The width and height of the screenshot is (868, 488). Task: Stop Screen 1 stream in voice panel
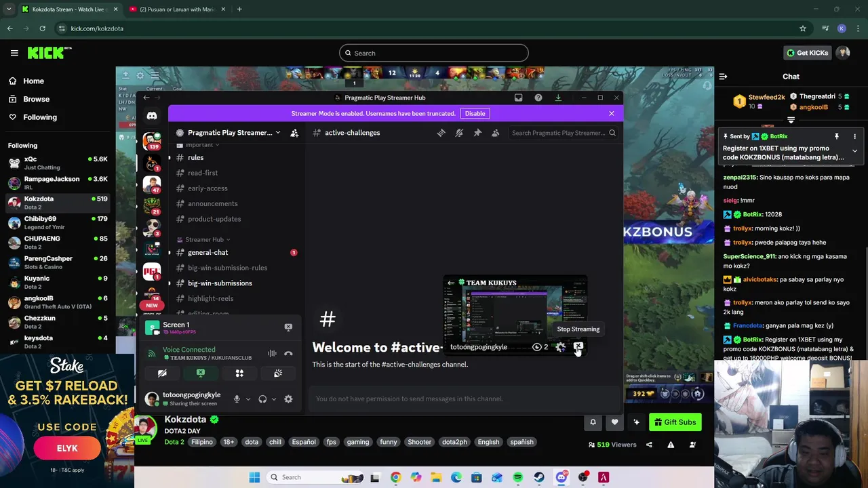(x=288, y=327)
